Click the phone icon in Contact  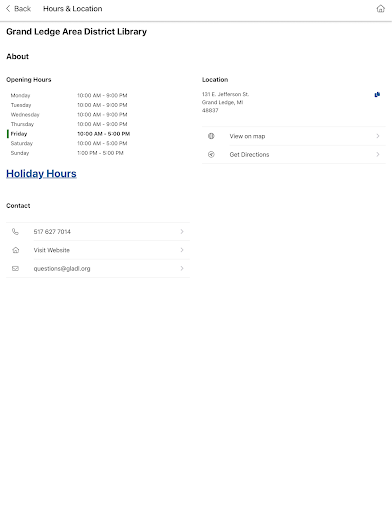tap(15, 232)
